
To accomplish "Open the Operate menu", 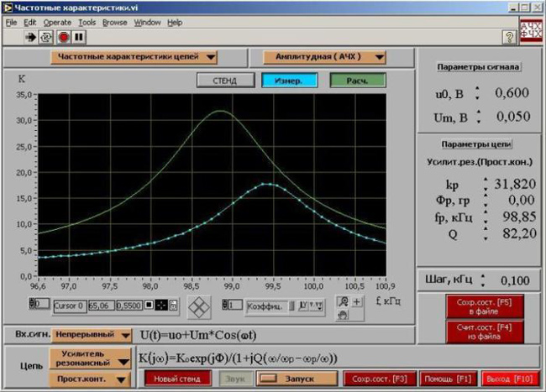I will (57, 23).
